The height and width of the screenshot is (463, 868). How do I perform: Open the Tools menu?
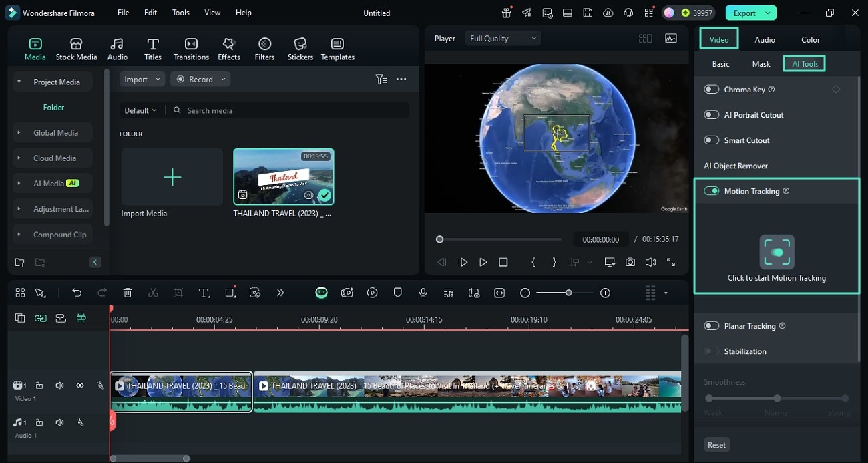[180, 13]
